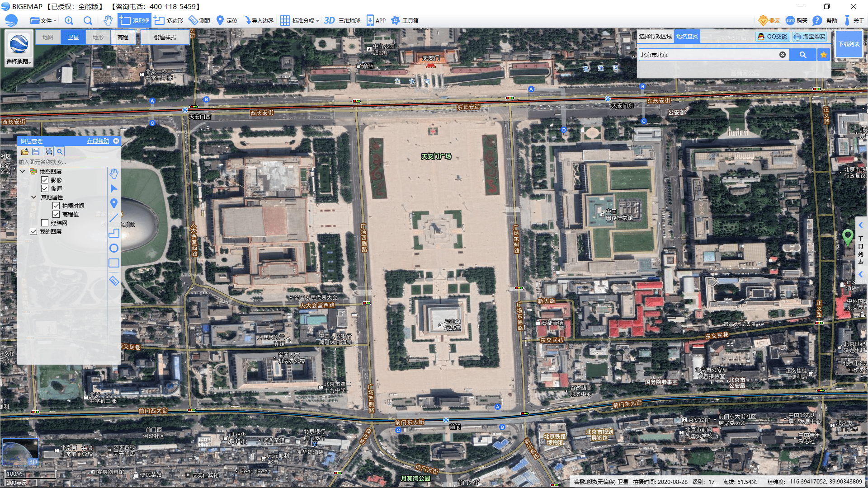Toggle the 我的图层 checkbox

33,231
